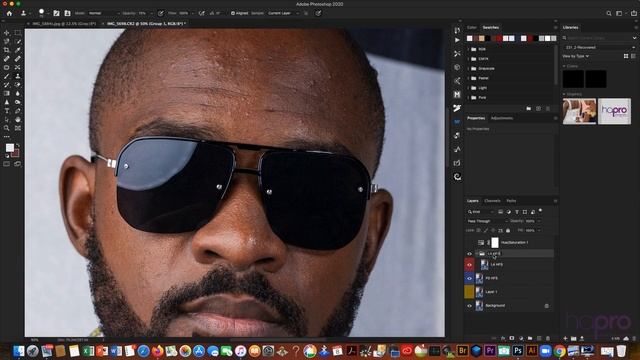The height and width of the screenshot is (360, 640).
Task: Open the blending Mode dropdown (Normal)
Action: pyautogui.click(x=104, y=13)
